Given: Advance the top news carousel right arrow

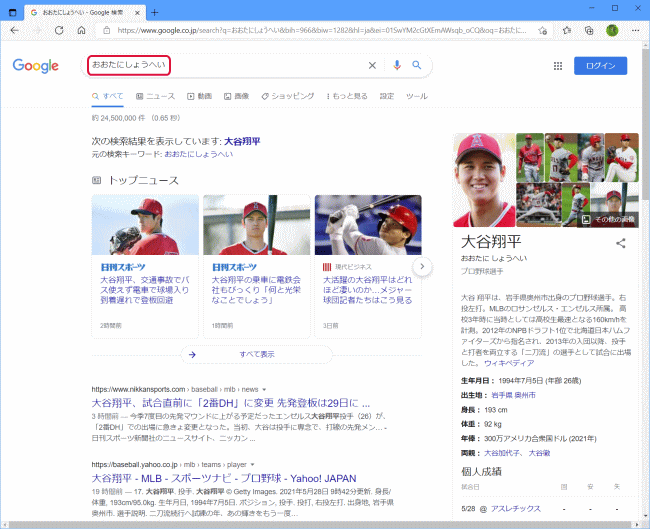Looking at the screenshot, I should (422, 267).
